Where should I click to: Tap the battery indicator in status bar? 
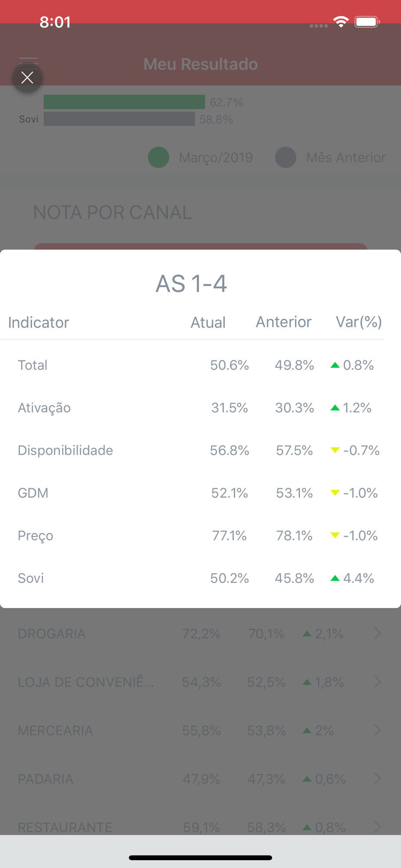pos(367,22)
